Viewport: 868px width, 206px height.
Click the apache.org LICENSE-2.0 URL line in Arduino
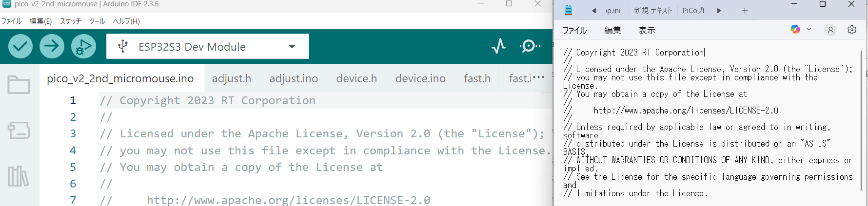(265, 200)
